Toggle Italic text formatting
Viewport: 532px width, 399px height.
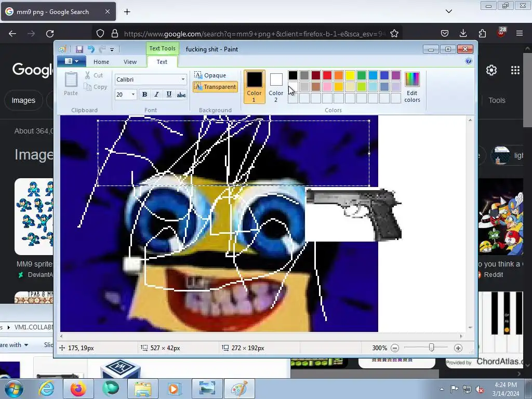tap(156, 95)
